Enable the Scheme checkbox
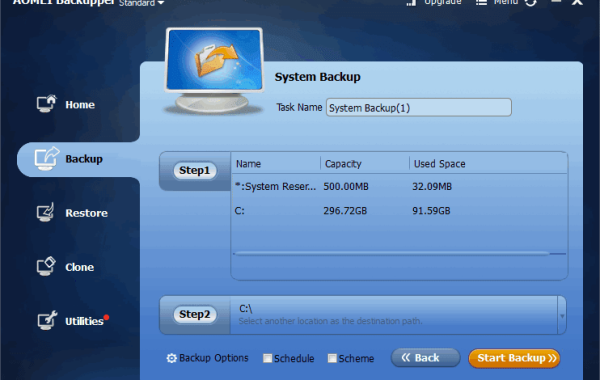 pyautogui.click(x=332, y=358)
